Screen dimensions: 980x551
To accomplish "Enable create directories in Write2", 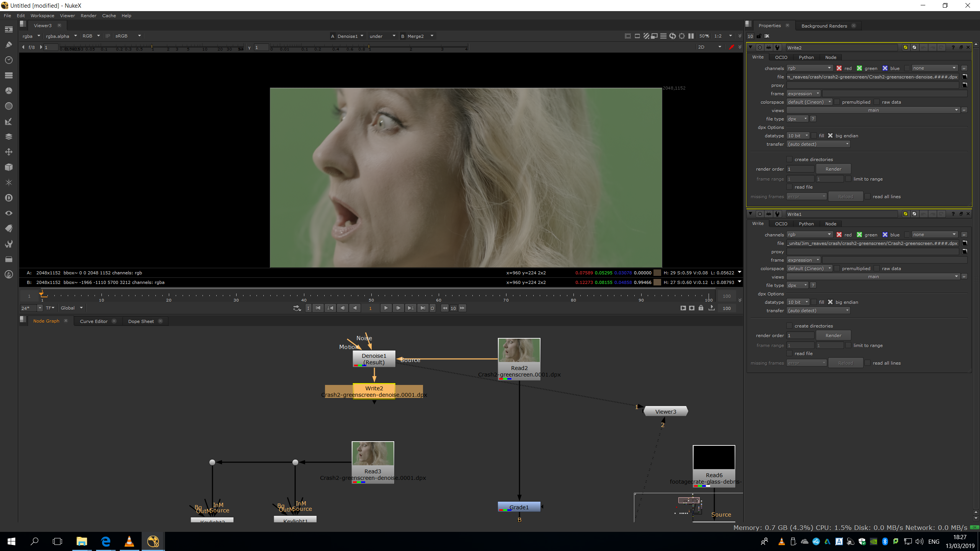I will pyautogui.click(x=789, y=159).
